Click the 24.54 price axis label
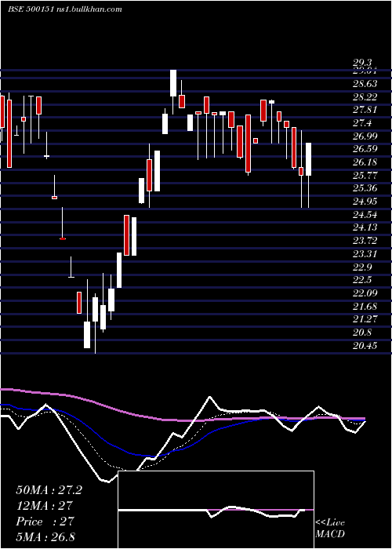Viewport: 392px width, 549px height. click(365, 215)
